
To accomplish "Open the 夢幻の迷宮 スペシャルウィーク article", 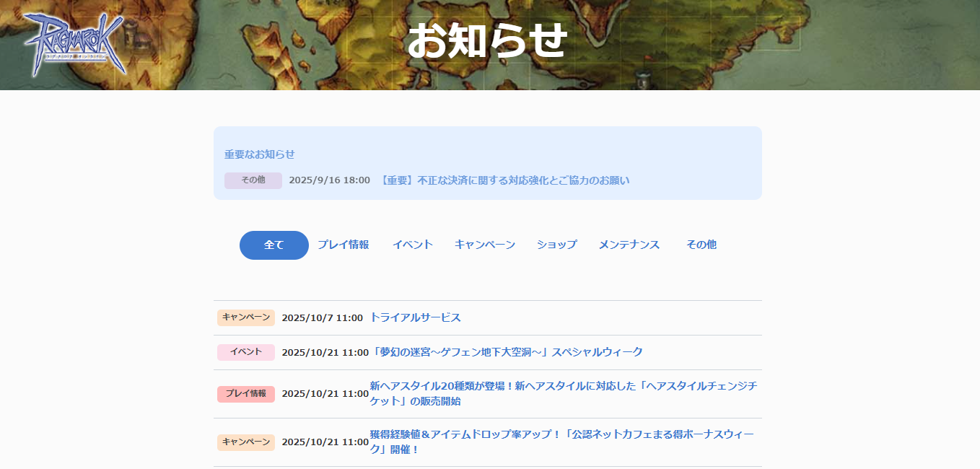I will pyautogui.click(x=506, y=352).
